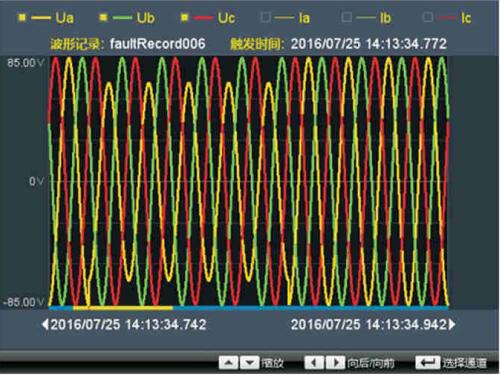Click the Enter key select-channel icon

coord(428,362)
